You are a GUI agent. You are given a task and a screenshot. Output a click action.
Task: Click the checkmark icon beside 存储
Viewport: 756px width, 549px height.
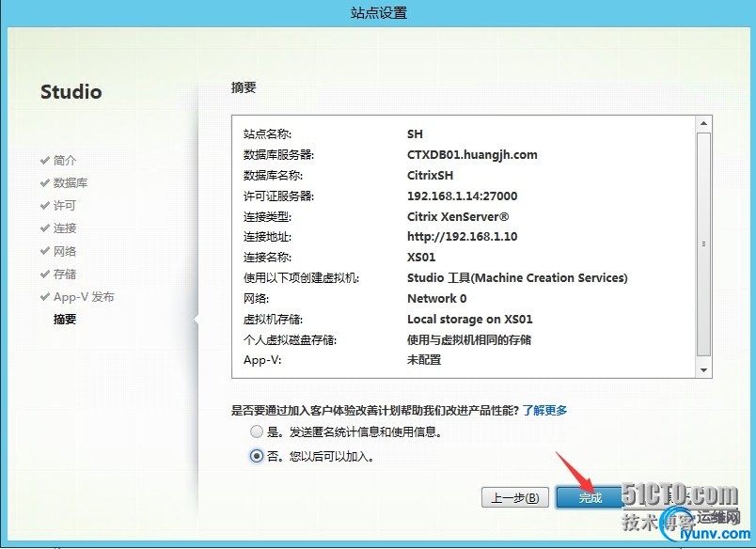pos(45,274)
